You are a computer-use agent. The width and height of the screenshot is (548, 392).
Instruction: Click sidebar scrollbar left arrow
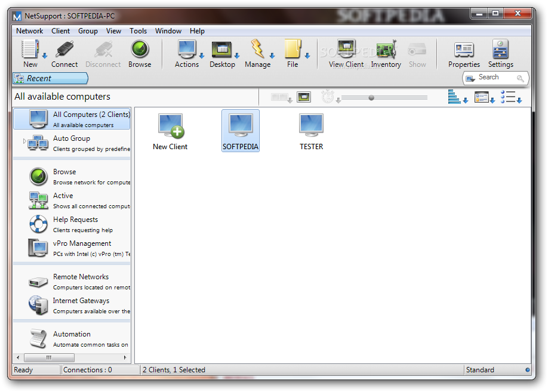coord(18,358)
